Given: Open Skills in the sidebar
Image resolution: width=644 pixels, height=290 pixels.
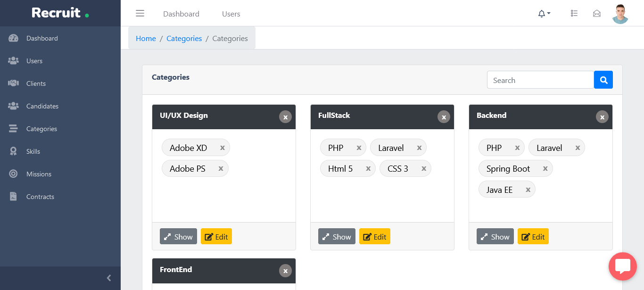Looking at the screenshot, I should 60,151.
